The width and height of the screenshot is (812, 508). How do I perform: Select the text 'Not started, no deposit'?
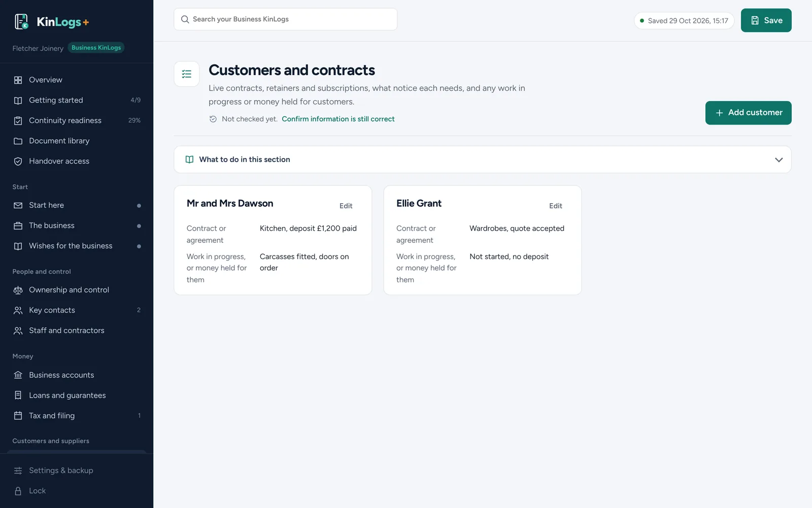coord(509,257)
